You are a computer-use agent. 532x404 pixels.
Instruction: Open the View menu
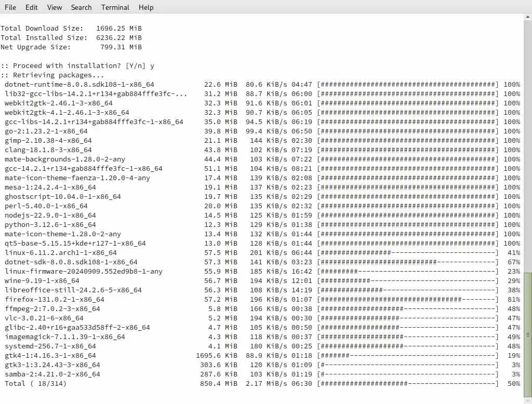pos(54,7)
